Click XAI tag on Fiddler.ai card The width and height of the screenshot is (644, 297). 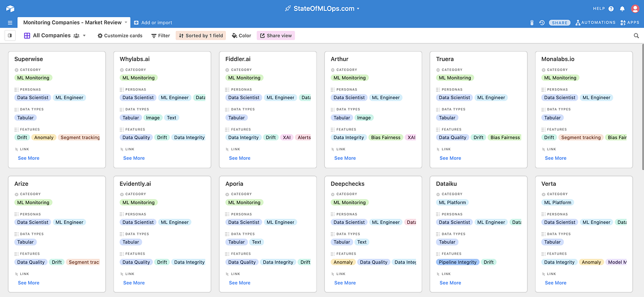pos(287,138)
